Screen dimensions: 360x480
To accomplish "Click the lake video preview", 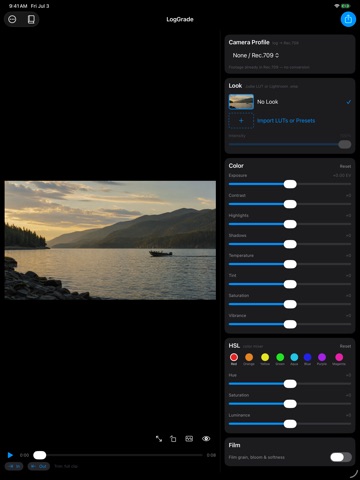I will 110,240.
